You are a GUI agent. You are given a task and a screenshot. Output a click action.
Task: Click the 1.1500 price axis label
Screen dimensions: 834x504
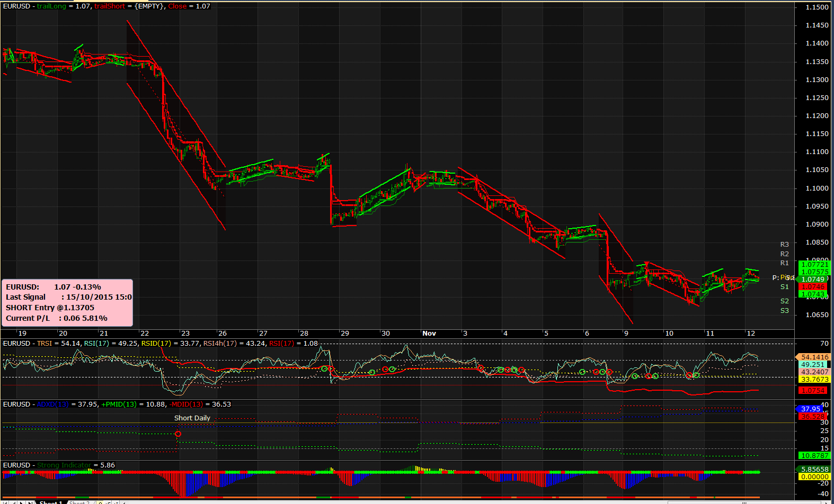tap(817, 7)
